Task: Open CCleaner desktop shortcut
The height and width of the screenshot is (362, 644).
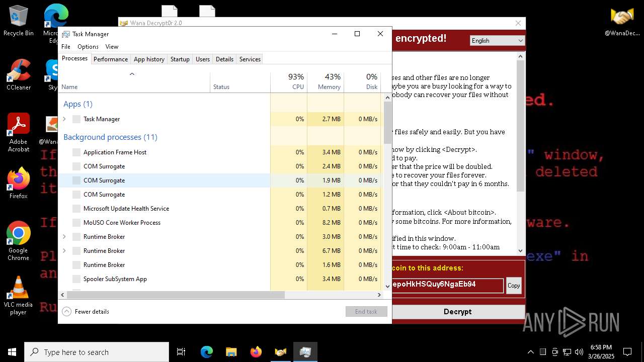Action: (18, 75)
